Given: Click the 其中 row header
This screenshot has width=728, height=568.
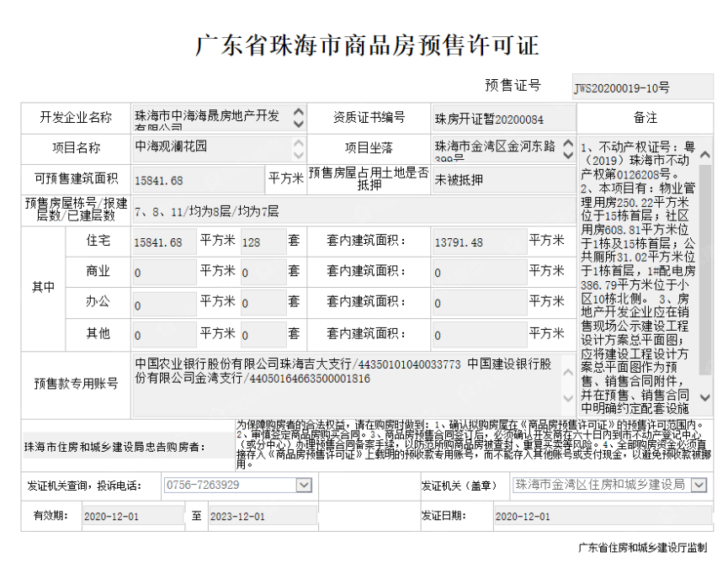Looking at the screenshot, I should point(43,288).
